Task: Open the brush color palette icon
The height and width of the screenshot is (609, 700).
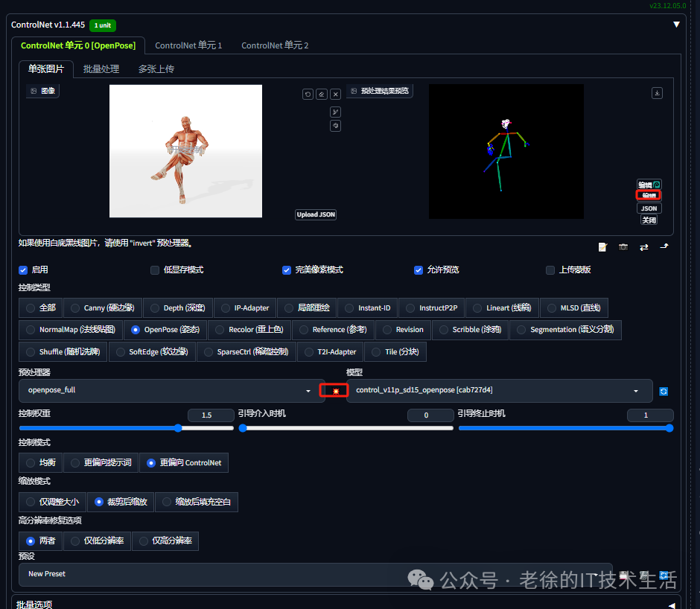Action: 336,126
